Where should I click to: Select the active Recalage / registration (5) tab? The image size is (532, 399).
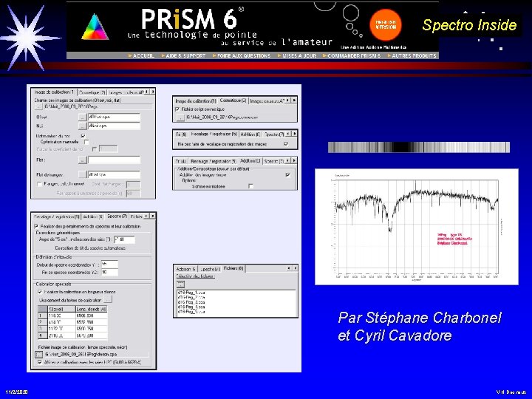click(214, 134)
